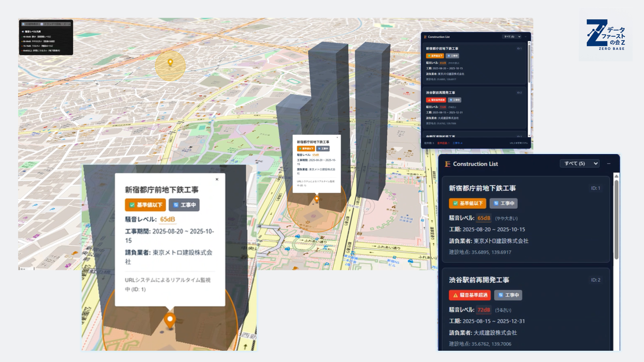
Task: Click 工期: 2025-08-20 ~ 2025-10-15 in the enlarged list
Action: (x=487, y=229)
